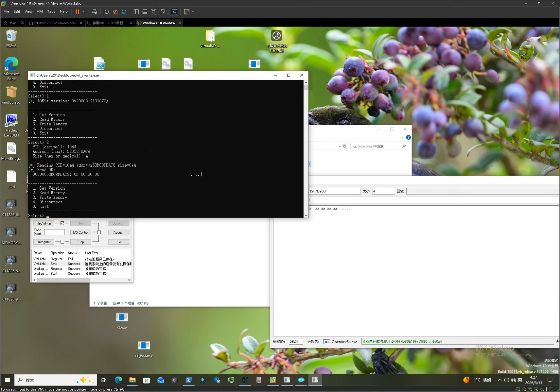560x392 pixels.
Task: Open the VMware Tabs menu
Action: pos(51,11)
